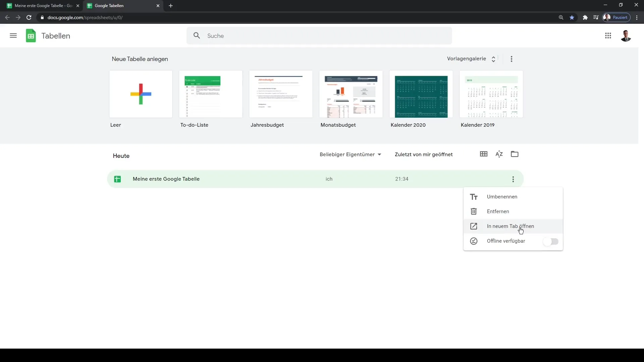Click the green Tabellen logo icon
Image resolution: width=644 pixels, height=362 pixels.
pos(31,36)
